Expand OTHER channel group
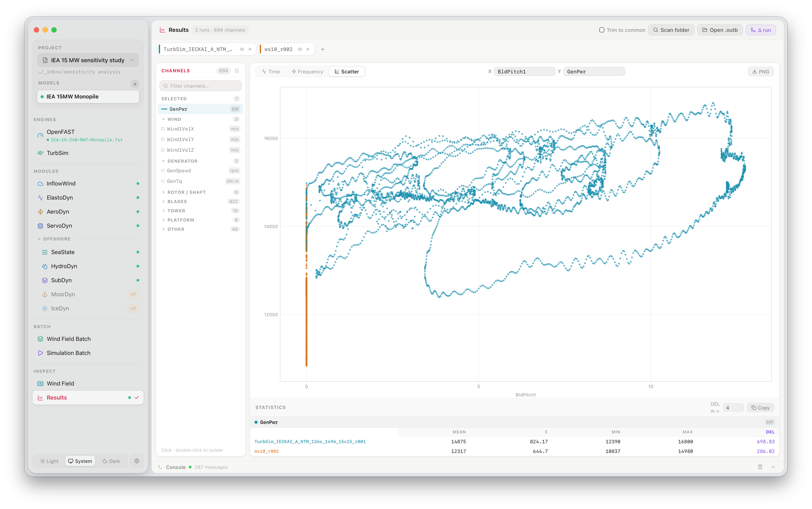 tap(200, 229)
